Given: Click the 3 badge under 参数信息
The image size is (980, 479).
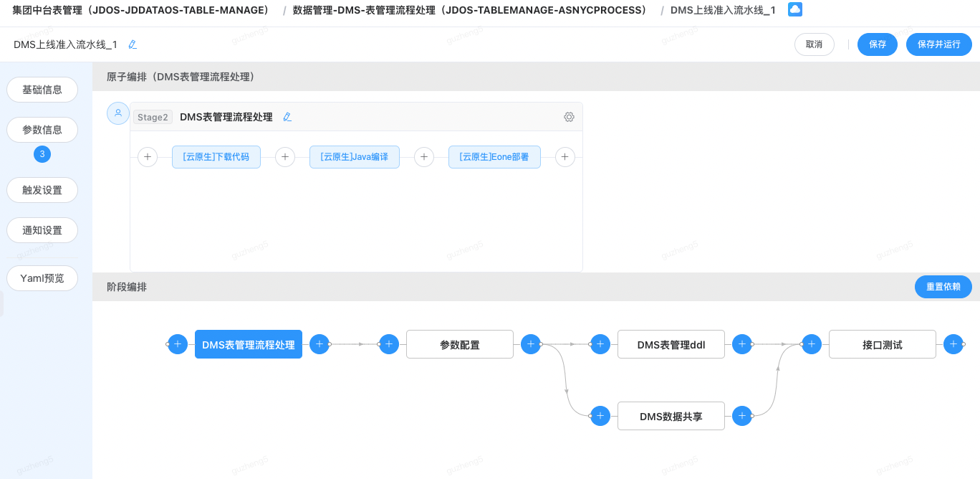Looking at the screenshot, I should (x=42, y=154).
